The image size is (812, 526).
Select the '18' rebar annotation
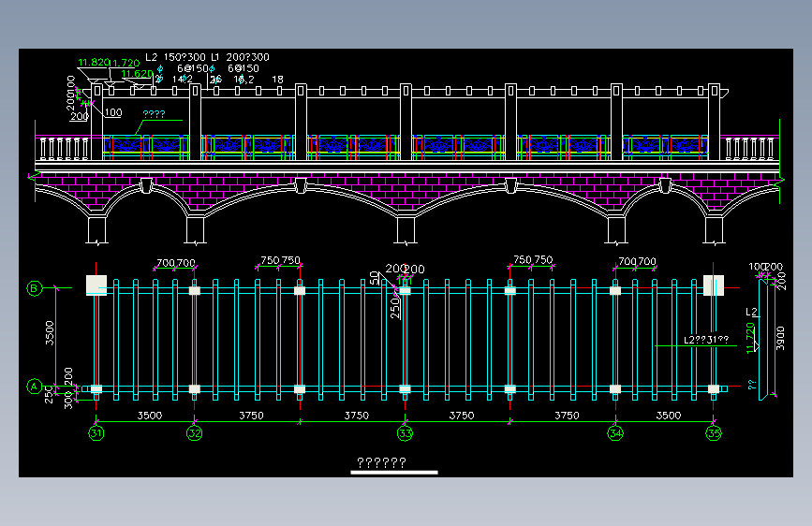click(x=277, y=80)
